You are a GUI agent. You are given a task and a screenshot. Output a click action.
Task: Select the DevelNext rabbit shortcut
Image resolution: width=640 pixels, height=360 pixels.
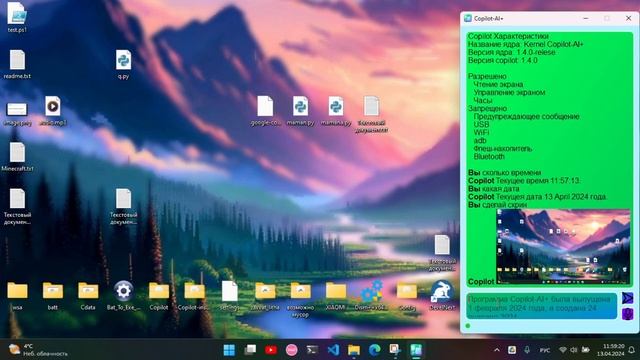tap(442, 296)
